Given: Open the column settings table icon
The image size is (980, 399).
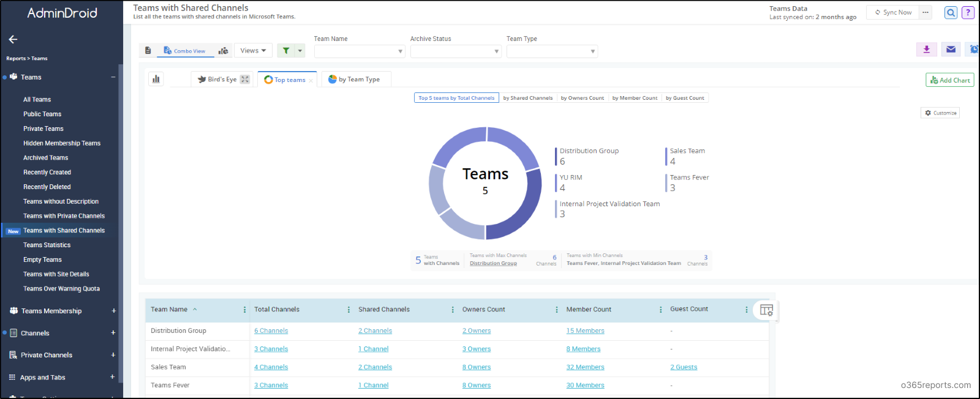Looking at the screenshot, I should click(766, 310).
